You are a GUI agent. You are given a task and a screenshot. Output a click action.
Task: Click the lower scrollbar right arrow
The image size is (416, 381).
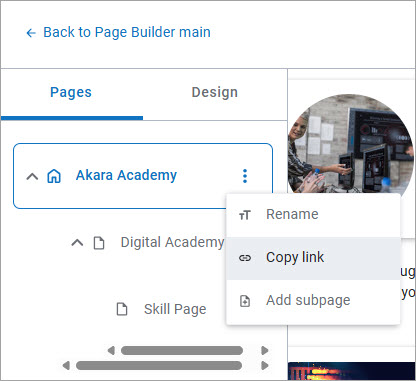click(265, 366)
